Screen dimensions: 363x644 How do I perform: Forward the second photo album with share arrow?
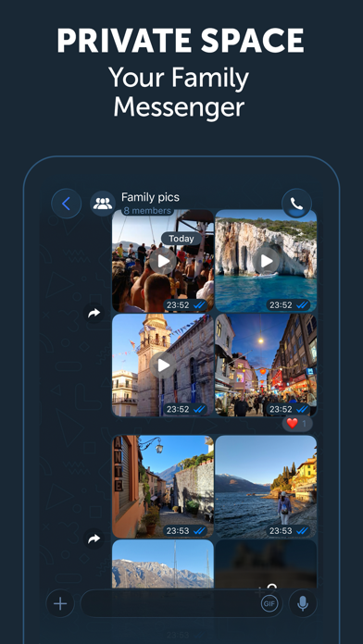94,539
